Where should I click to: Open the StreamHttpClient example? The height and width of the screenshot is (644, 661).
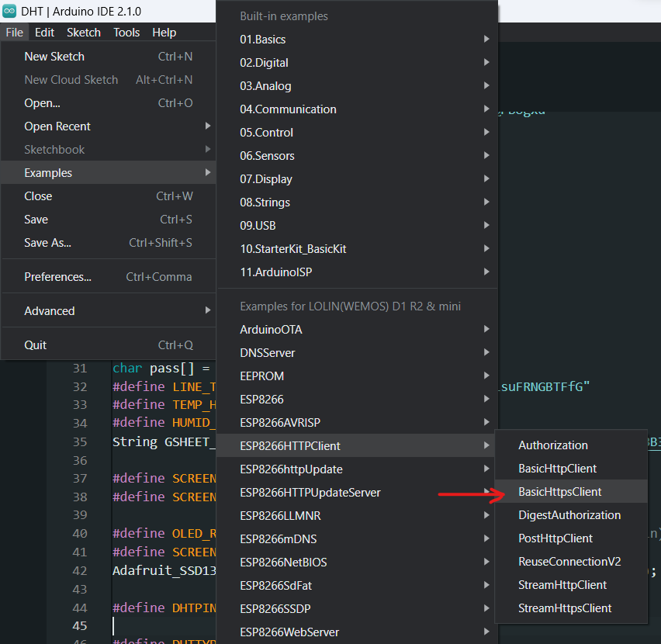point(571,585)
